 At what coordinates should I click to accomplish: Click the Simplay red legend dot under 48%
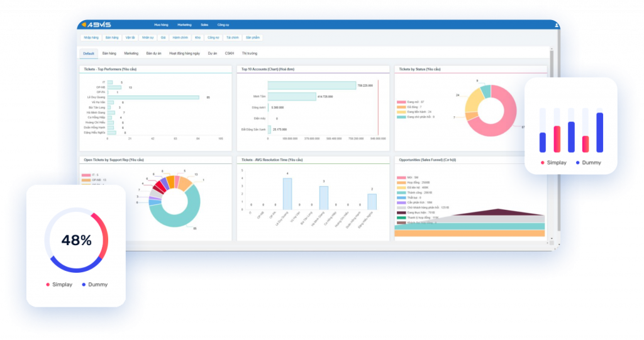click(48, 285)
